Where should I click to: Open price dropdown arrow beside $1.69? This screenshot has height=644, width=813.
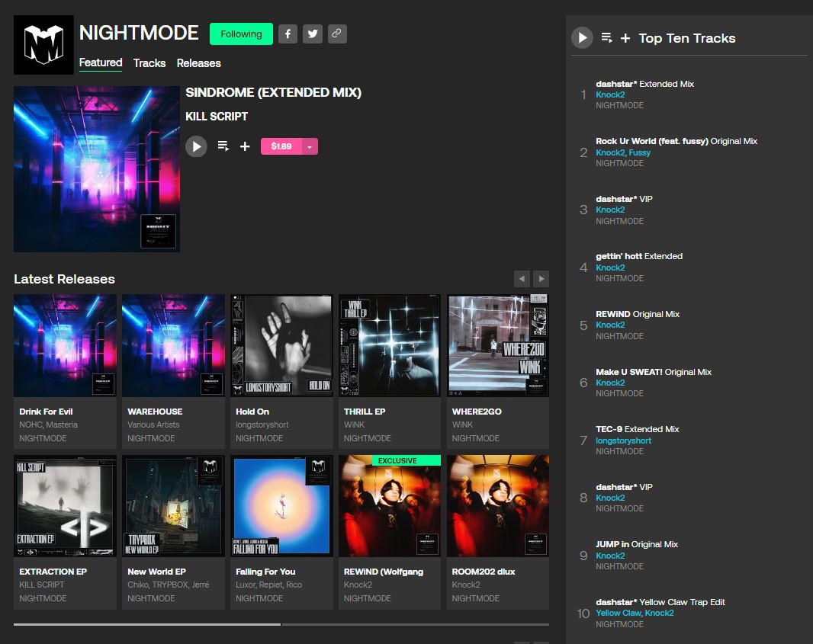[310, 146]
